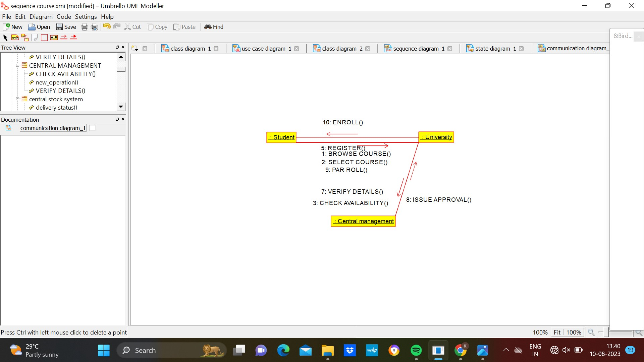The height and width of the screenshot is (362, 644).
Task: Select the Note tool icon
Action: click(34, 38)
